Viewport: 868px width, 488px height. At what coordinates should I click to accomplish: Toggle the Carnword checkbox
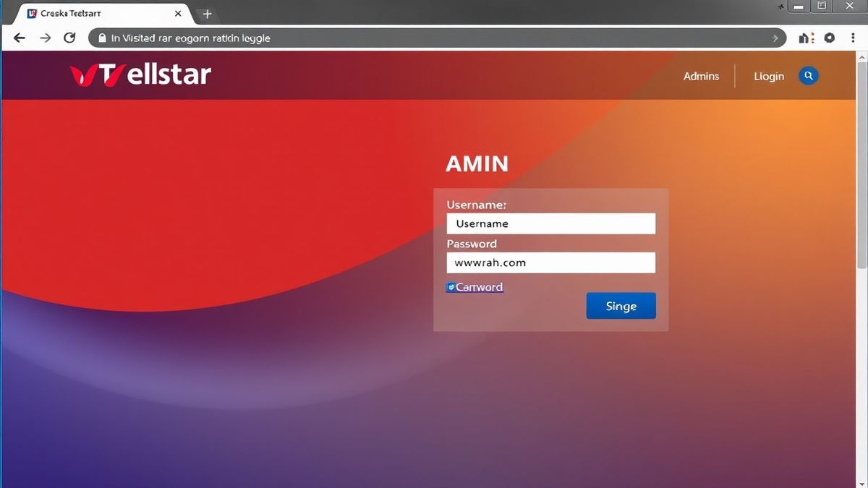coord(451,287)
